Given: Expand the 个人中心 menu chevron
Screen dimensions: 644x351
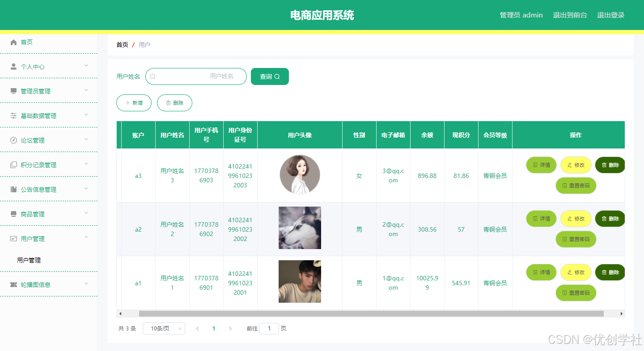Looking at the screenshot, I should point(86,66).
